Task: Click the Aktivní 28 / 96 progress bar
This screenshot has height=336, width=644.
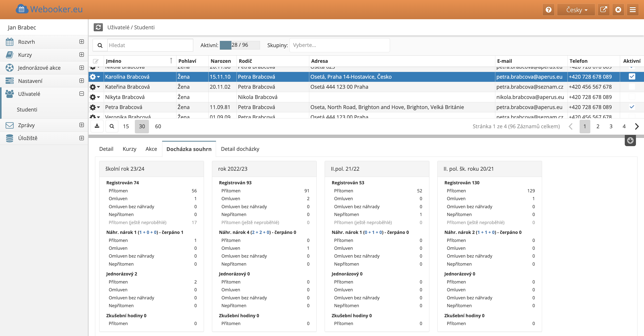Action: 239,45
